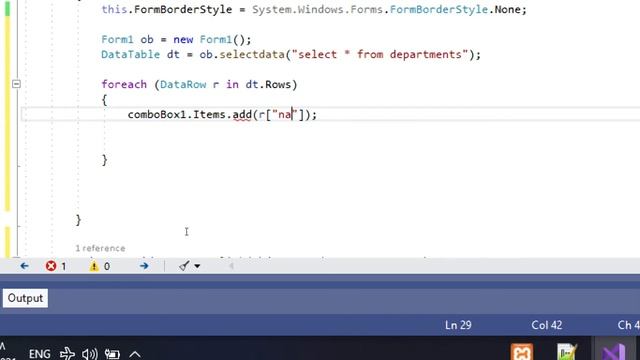640x360 pixels.
Task: Switch to Visual Studio taskbar icon
Action: pos(613,352)
